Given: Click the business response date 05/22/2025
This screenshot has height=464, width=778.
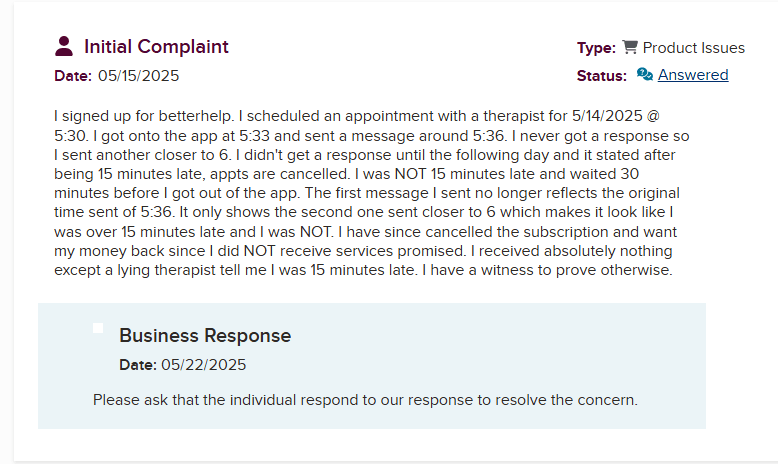Looking at the screenshot, I should tap(204, 365).
